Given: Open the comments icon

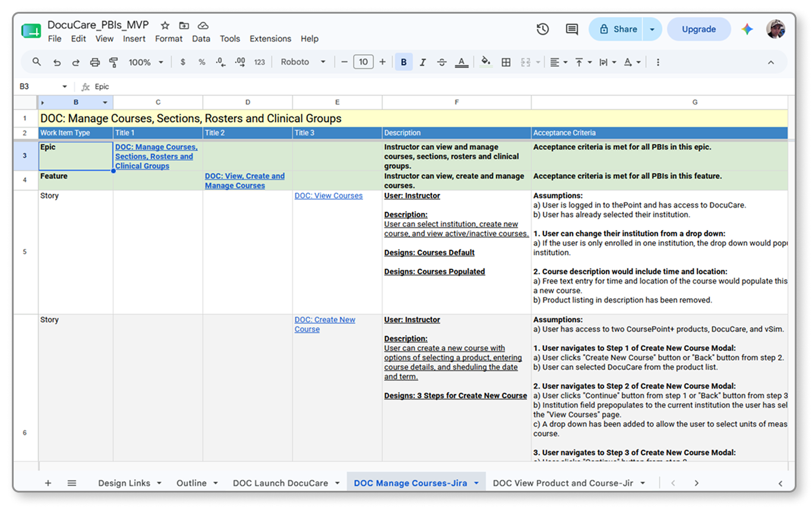Looking at the screenshot, I should tap(571, 29).
